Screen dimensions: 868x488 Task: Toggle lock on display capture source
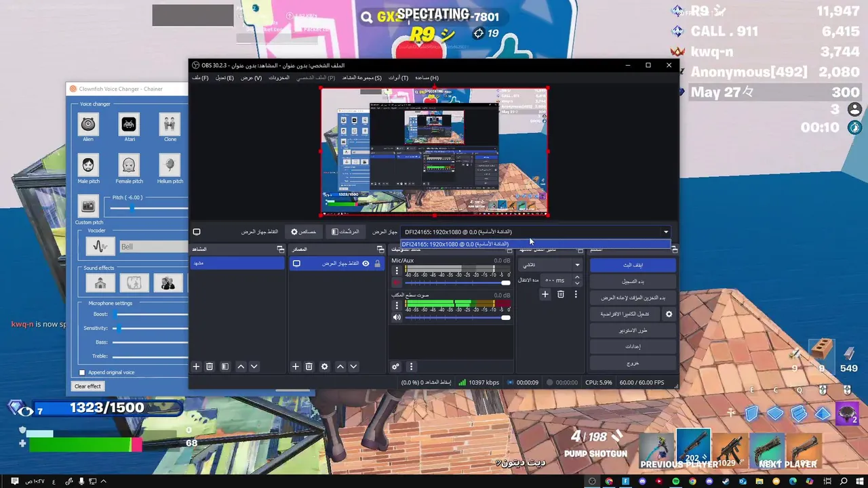tap(377, 263)
